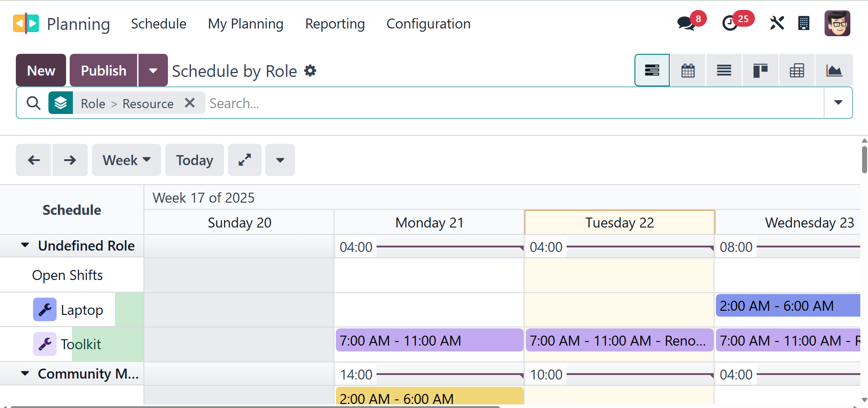Open the Publish button dropdown arrow
The width and height of the screenshot is (868, 408).
[153, 71]
